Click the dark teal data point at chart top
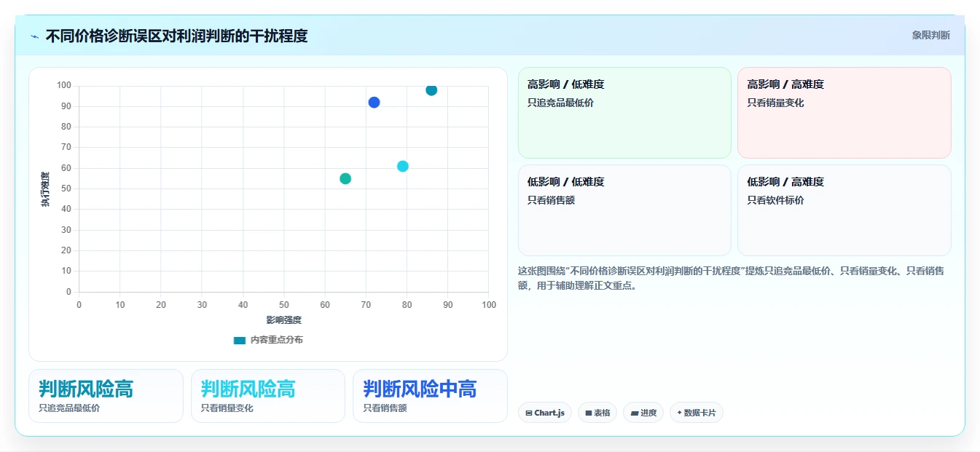The image size is (980, 452). pyautogui.click(x=431, y=90)
